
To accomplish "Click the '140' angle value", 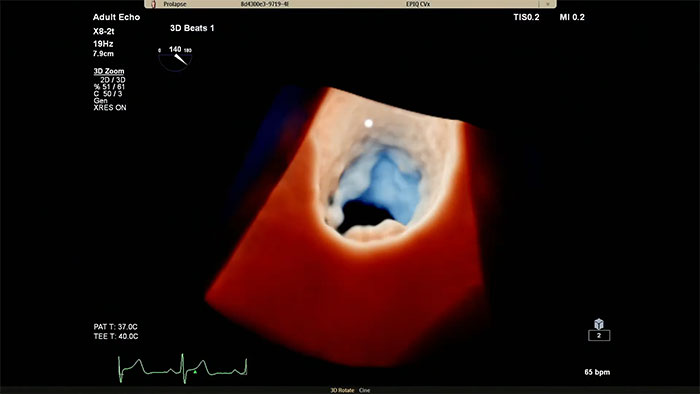I will (x=175, y=50).
